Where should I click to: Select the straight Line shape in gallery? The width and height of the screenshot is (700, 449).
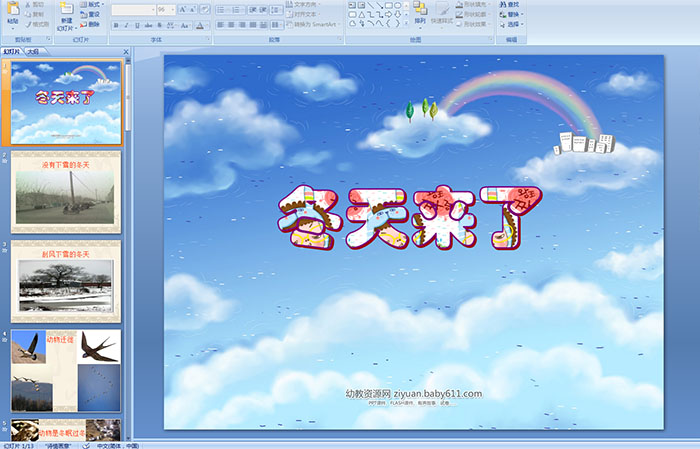371,5
